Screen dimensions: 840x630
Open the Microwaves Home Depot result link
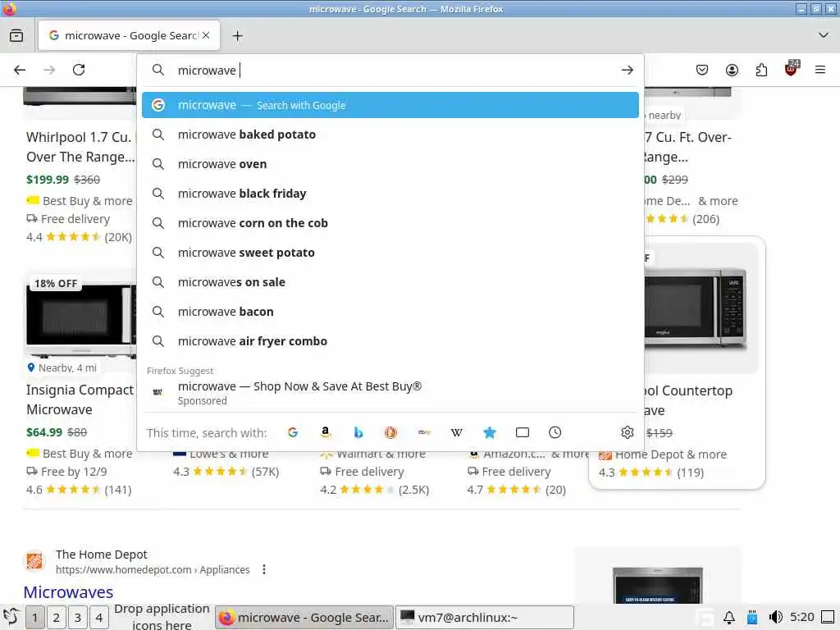[x=68, y=592]
